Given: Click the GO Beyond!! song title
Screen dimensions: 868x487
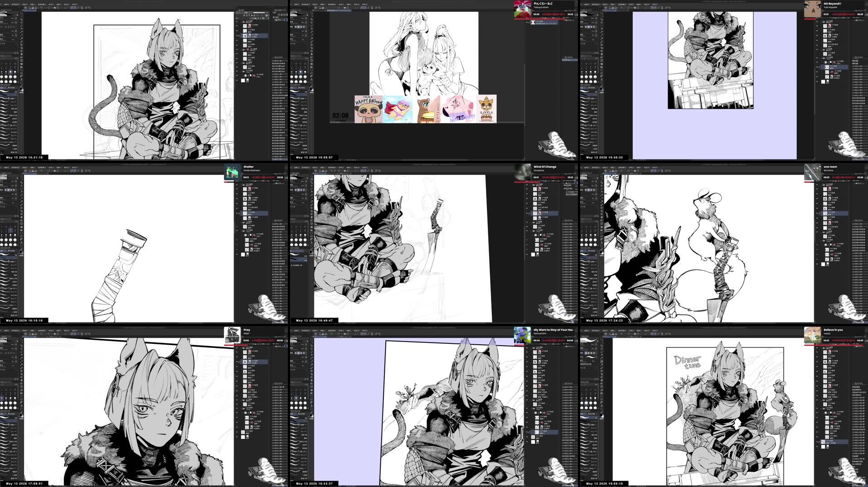Looking at the screenshot, I should click(833, 4).
